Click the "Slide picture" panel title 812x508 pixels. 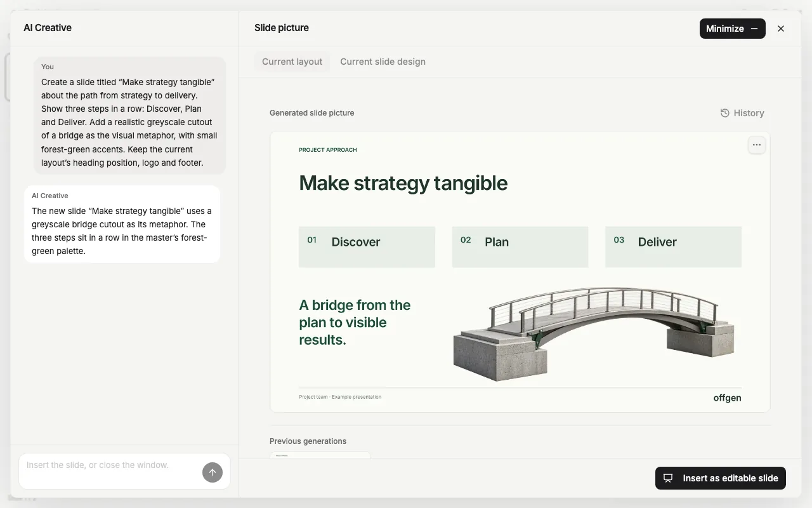click(x=282, y=28)
